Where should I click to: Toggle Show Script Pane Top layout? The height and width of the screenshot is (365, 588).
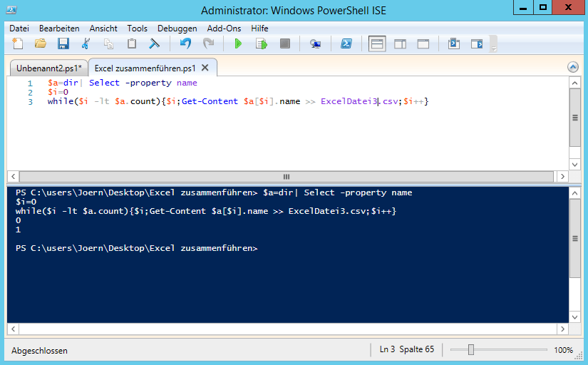(377, 44)
